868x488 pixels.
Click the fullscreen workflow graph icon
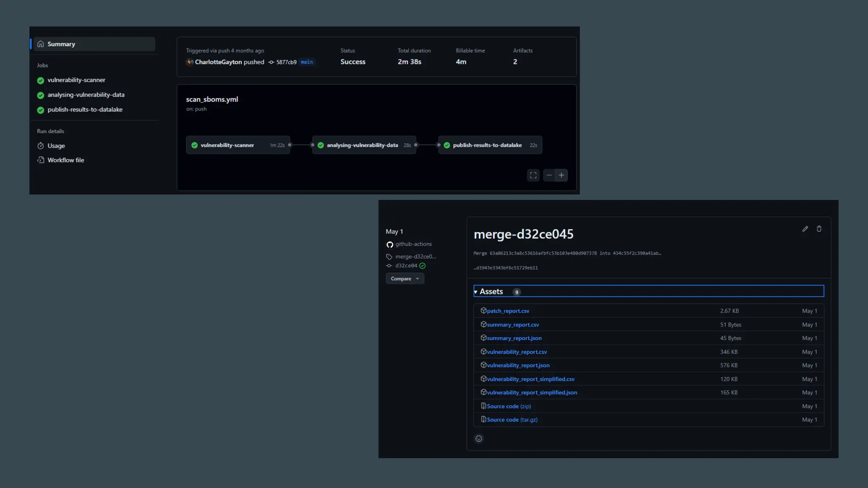pos(533,175)
